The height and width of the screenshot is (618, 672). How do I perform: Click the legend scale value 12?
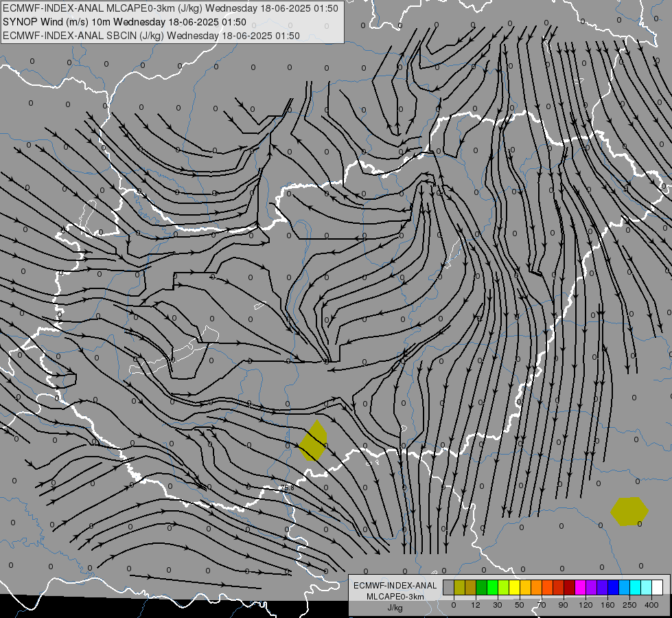click(476, 605)
